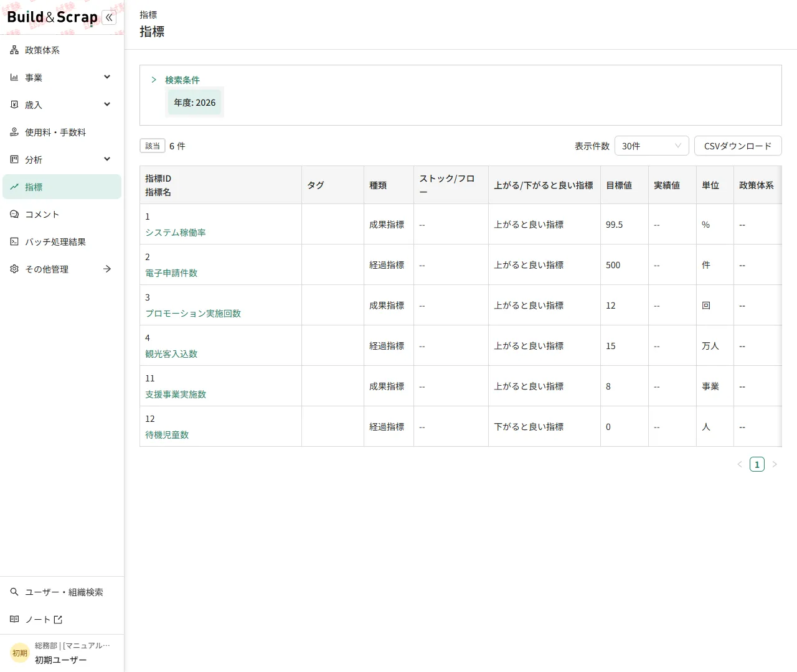Screen dimensions: 797x672
Task: Open the システム稼働率 indicator link
Action: pyautogui.click(x=176, y=232)
